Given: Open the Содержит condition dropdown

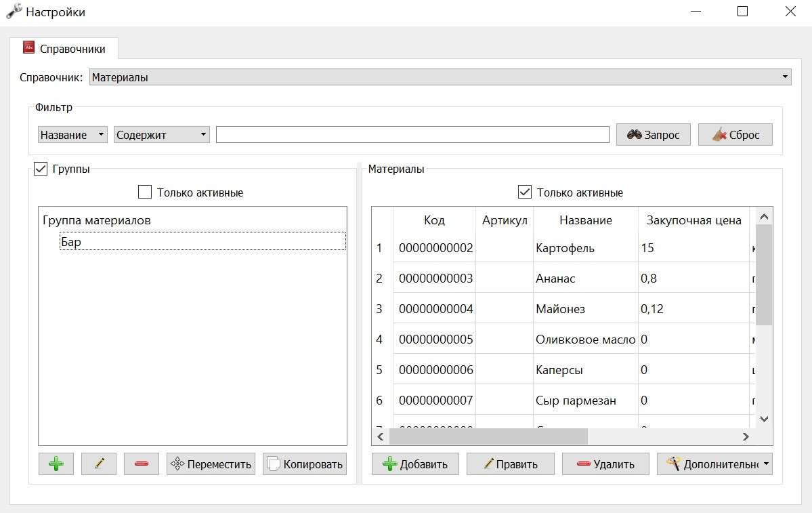Looking at the screenshot, I should coord(162,135).
